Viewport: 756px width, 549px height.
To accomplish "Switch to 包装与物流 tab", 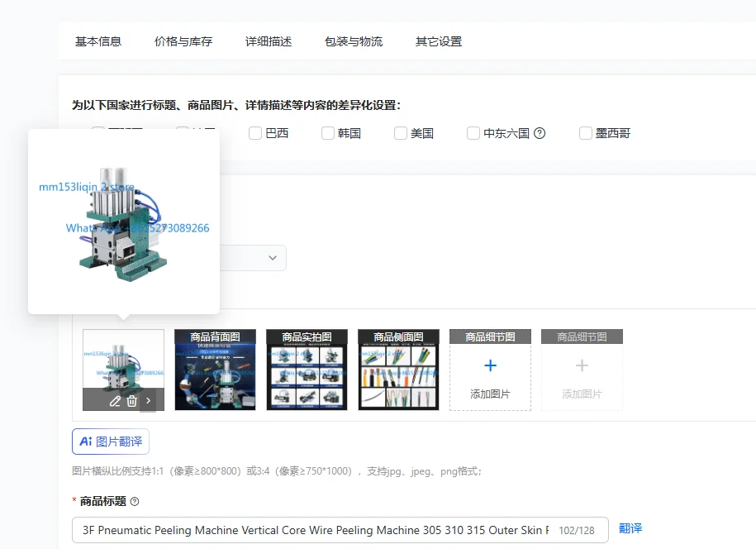I will tap(354, 41).
